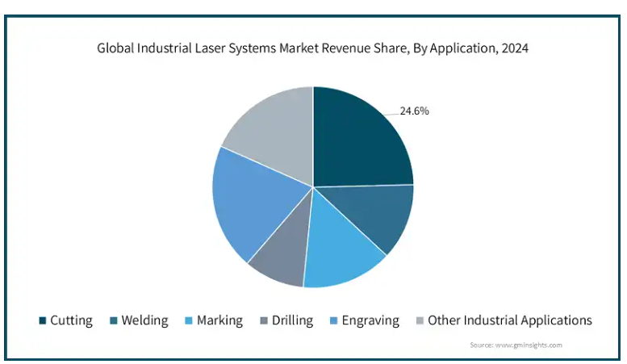Click the Welding legend color swatch
627x364 pixels.
coord(114,320)
